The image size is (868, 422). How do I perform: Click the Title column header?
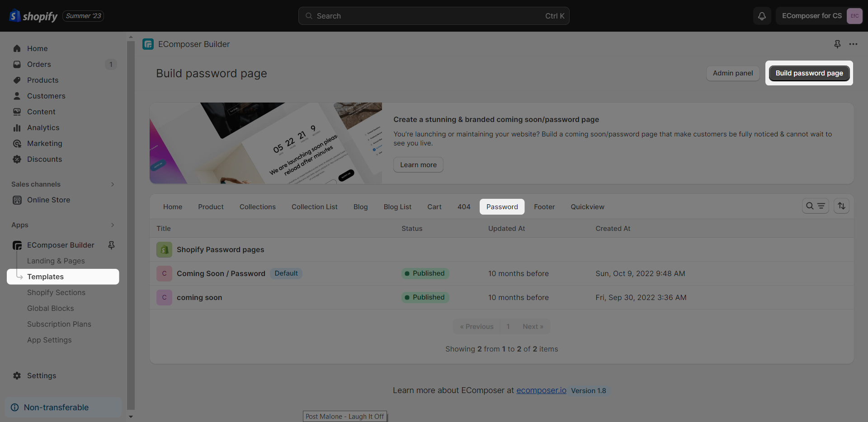(164, 229)
